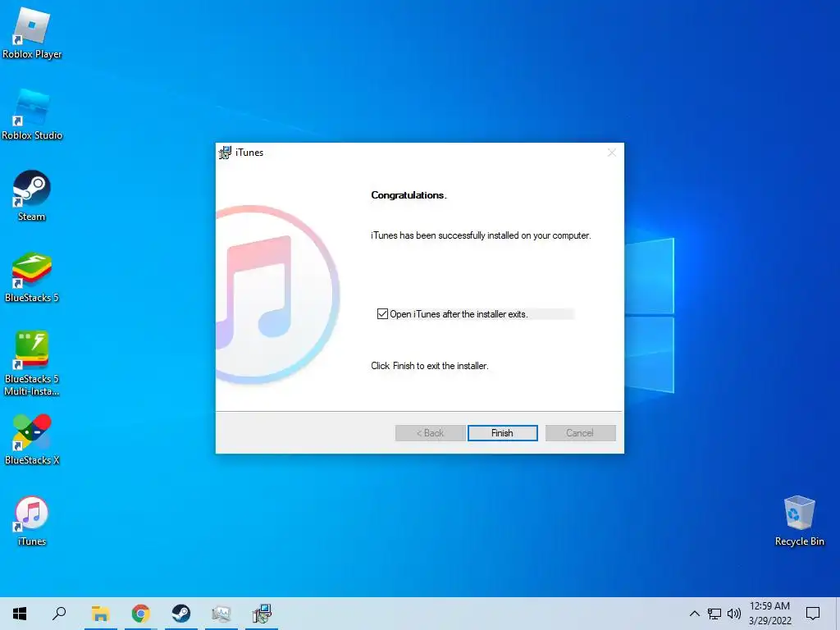Click the greyed-out Back button
The image size is (840, 630).
coord(430,433)
